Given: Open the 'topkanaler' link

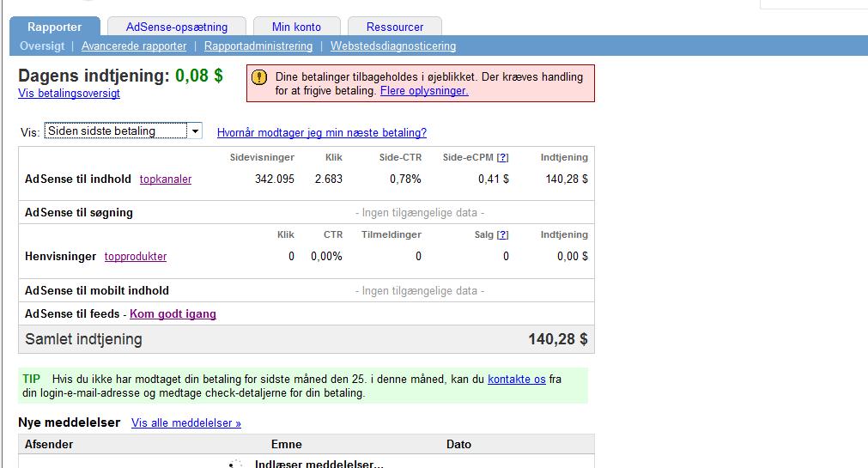Looking at the screenshot, I should [x=166, y=179].
